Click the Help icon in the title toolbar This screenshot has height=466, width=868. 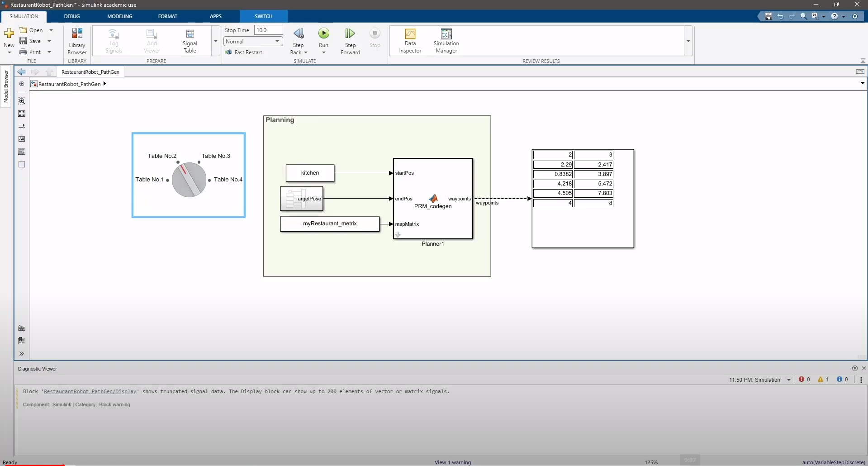pyautogui.click(x=835, y=16)
